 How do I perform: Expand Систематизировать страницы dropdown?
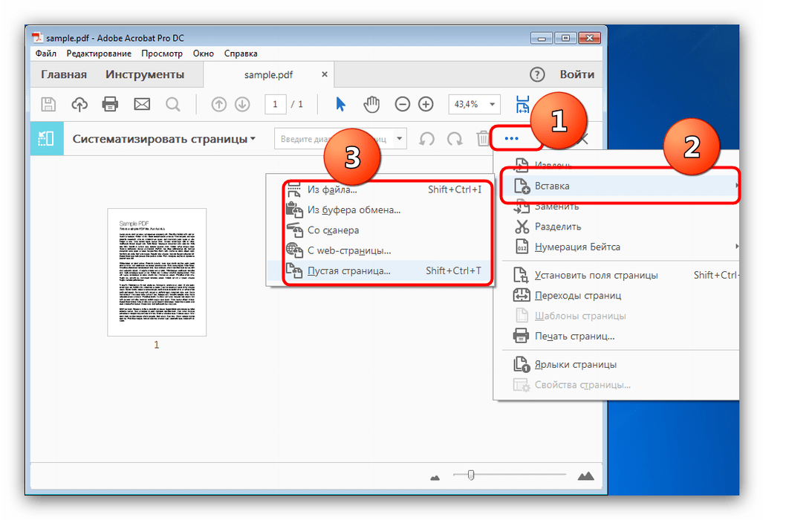(x=163, y=139)
